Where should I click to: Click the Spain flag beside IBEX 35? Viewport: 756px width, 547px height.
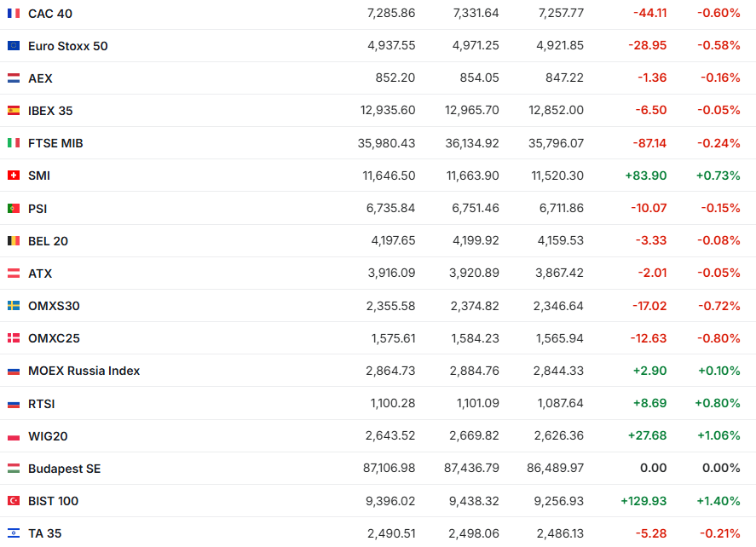click(14, 111)
